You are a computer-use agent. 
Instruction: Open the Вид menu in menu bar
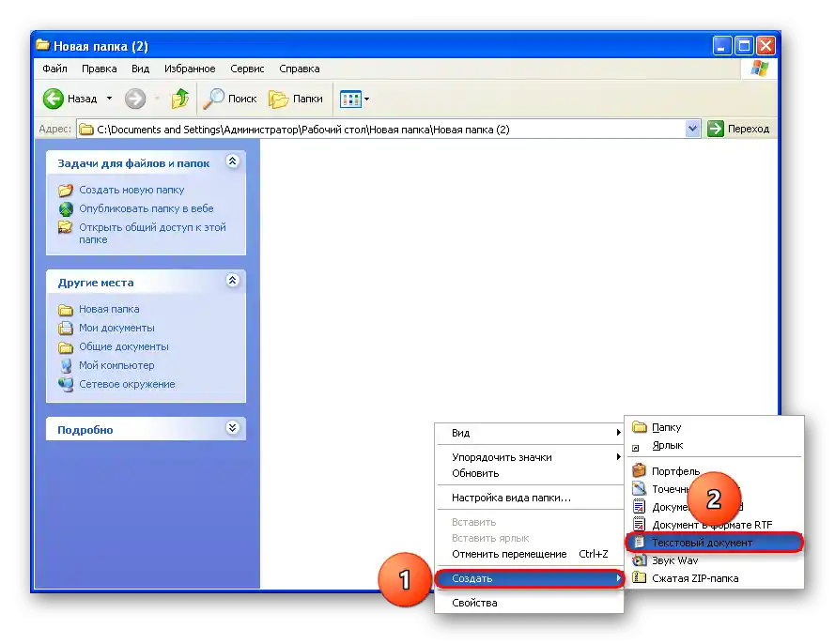click(x=141, y=69)
